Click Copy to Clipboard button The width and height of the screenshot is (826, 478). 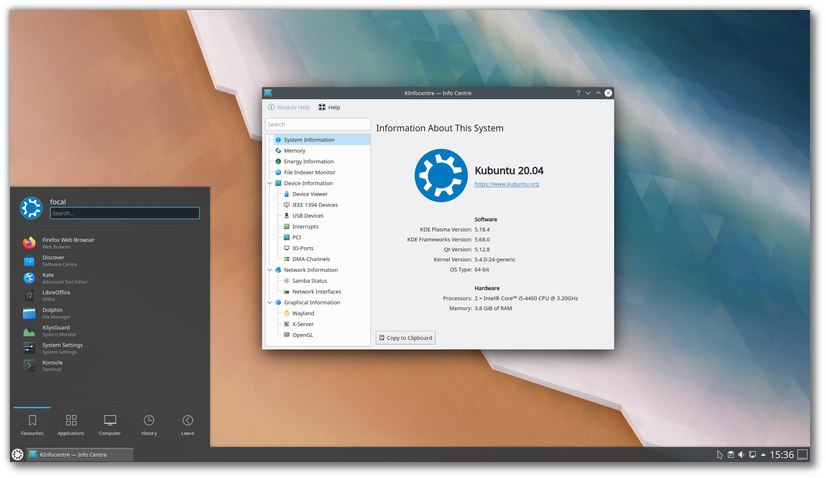[x=406, y=338]
